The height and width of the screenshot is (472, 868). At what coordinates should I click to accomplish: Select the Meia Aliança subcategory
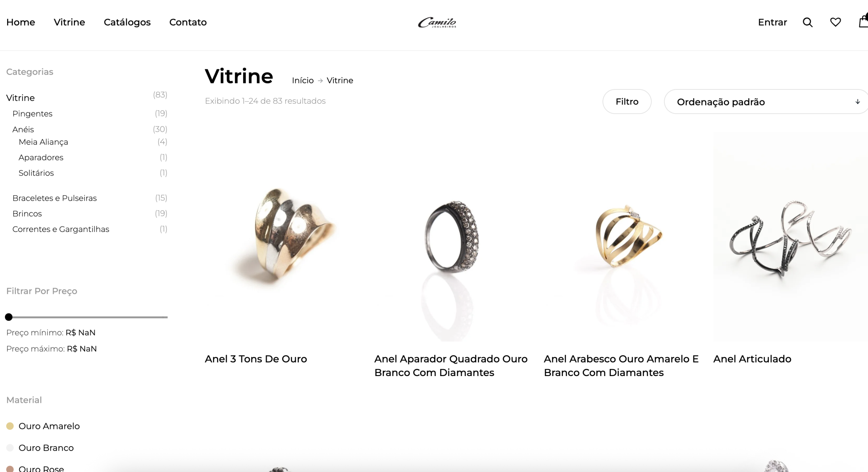pyautogui.click(x=43, y=142)
